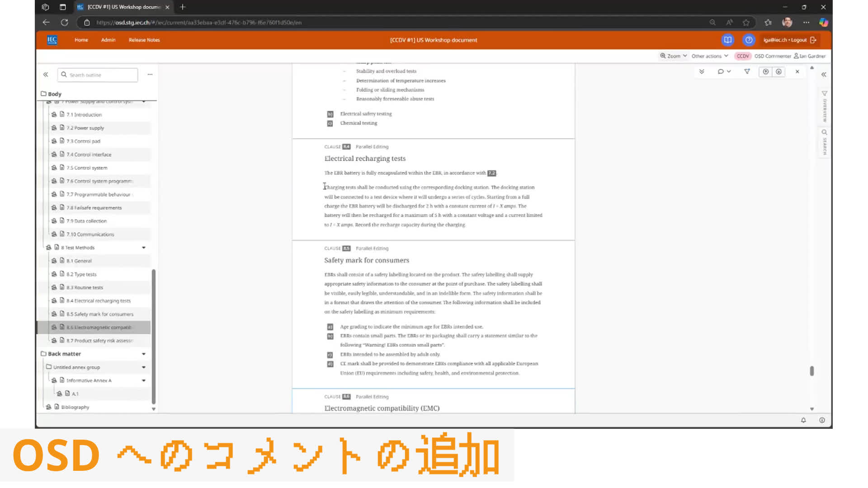Collapse the outline panel with double chevron
This screenshot has height=488, width=868.
[46, 75]
